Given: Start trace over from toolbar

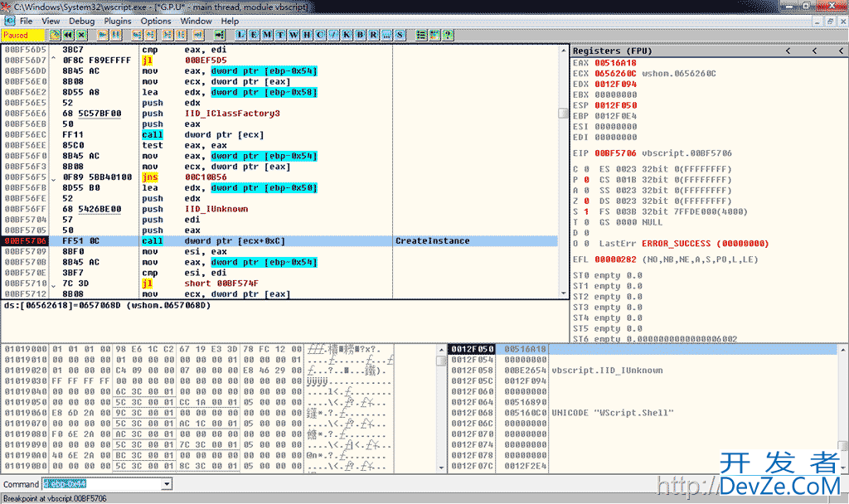Looking at the screenshot, I should pyautogui.click(x=182, y=35).
